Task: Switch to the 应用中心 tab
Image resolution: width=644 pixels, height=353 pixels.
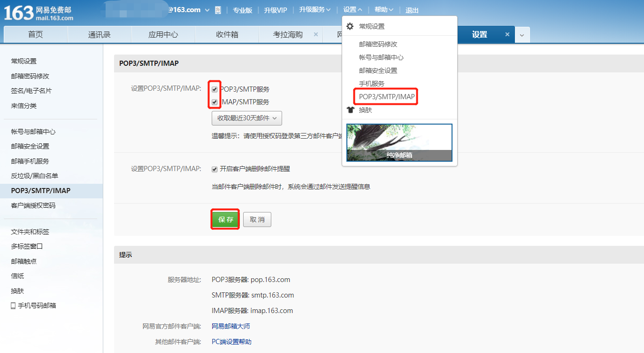Action: 163,34
